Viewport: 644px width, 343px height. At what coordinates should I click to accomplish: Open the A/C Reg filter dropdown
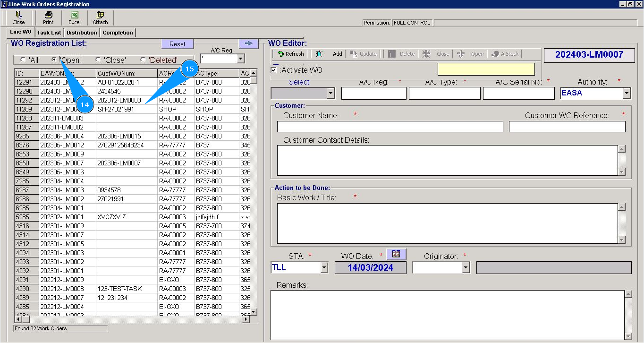point(240,59)
